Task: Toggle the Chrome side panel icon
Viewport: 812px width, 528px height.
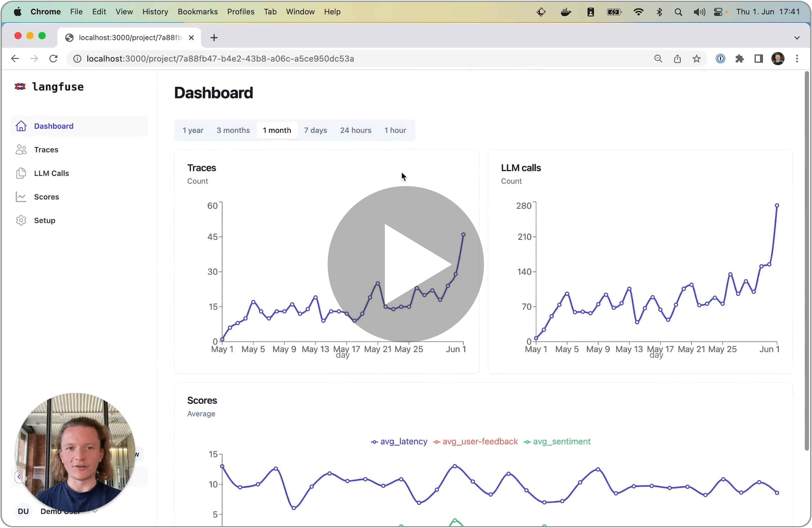Action: tap(758, 59)
